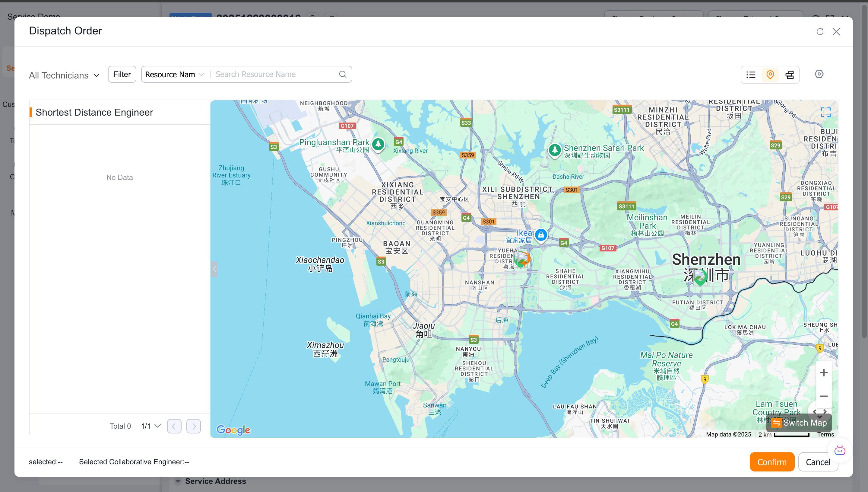Image resolution: width=868 pixels, height=492 pixels.
Task: Click Mawan Port label on map
Action: point(382,387)
